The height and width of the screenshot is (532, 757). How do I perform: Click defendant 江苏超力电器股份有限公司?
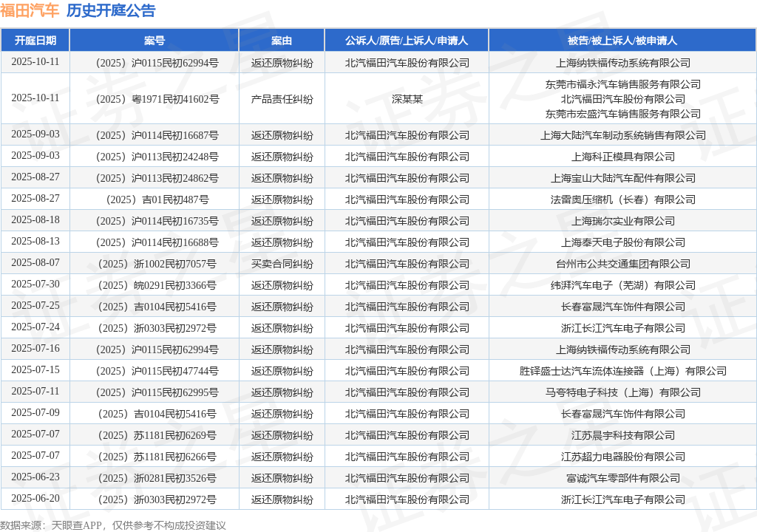pyautogui.click(x=622, y=457)
